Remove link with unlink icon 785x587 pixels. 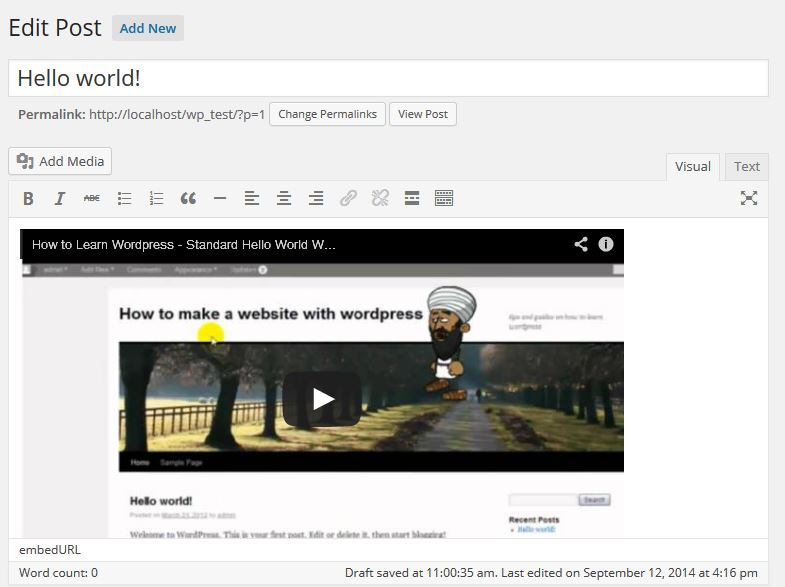click(x=380, y=199)
